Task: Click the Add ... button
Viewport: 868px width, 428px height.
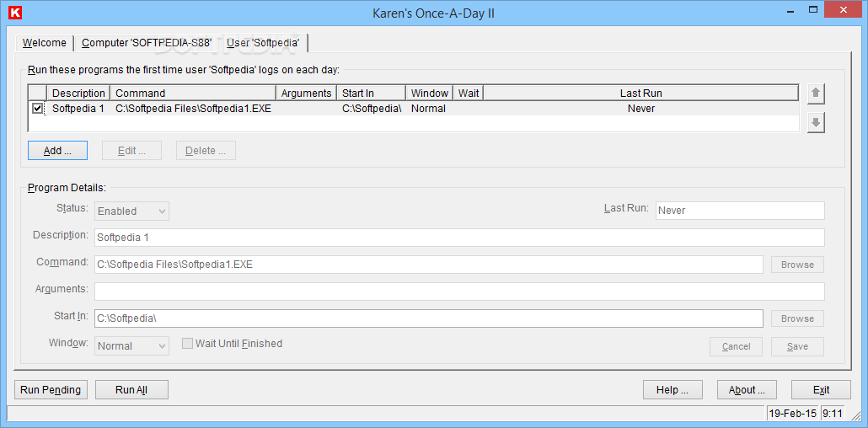Action: (x=57, y=151)
